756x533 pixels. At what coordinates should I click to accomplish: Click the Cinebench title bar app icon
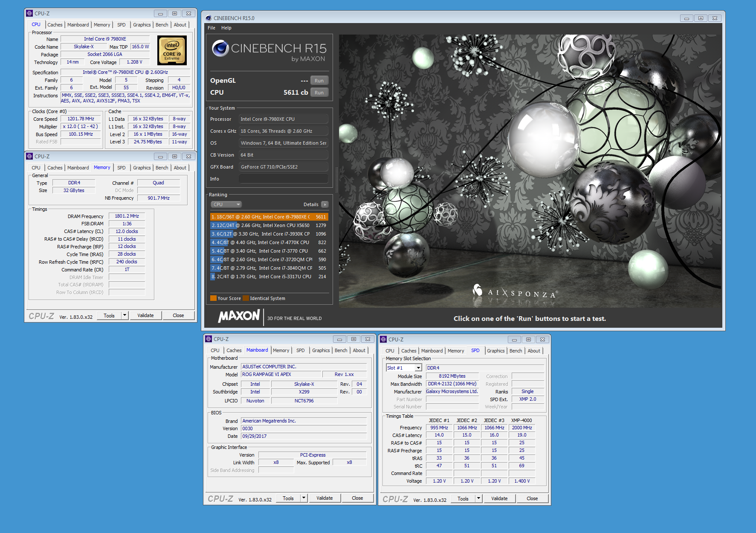pyautogui.click(x=209, y=18)
